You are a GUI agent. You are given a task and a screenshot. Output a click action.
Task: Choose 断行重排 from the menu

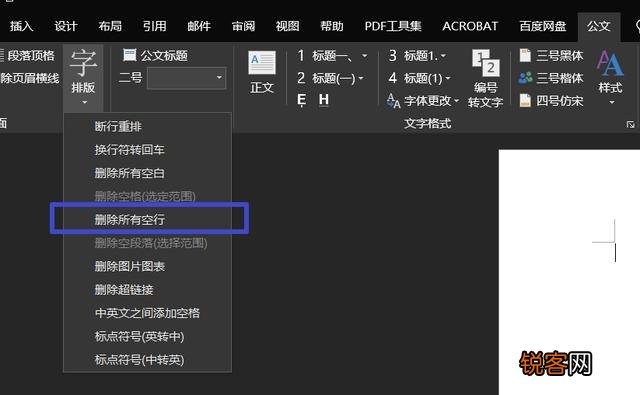[x=148, y=126]
